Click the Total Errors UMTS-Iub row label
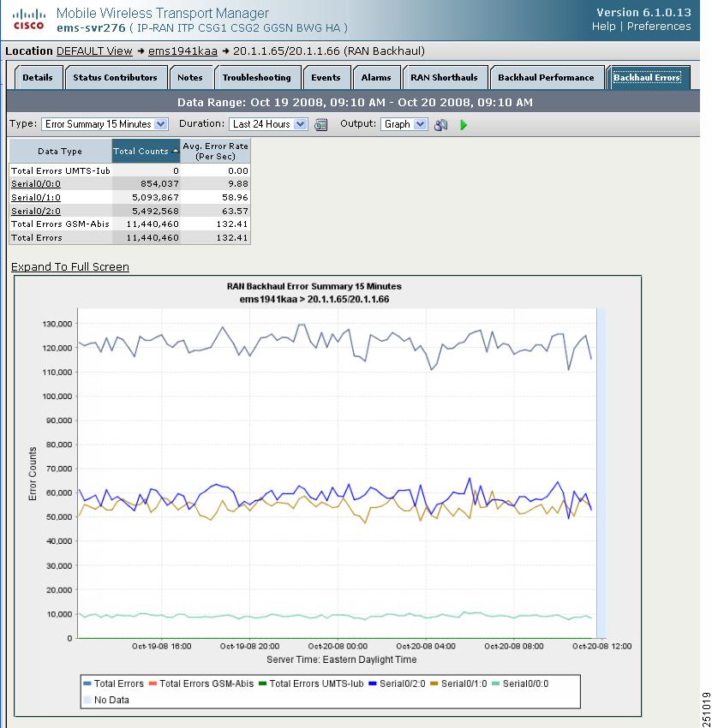This screenshot has width=712, height=728. [x=60, y=170]
